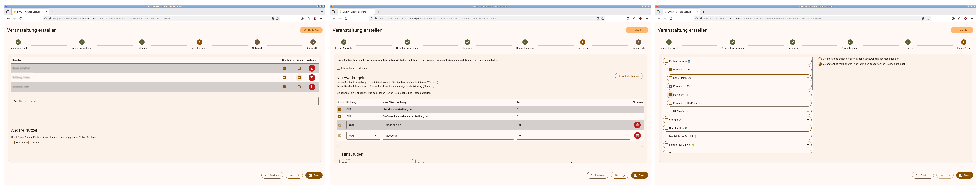Click Save in the Räume/Orte window
The image size is (980, 189).
coord(964,175)
